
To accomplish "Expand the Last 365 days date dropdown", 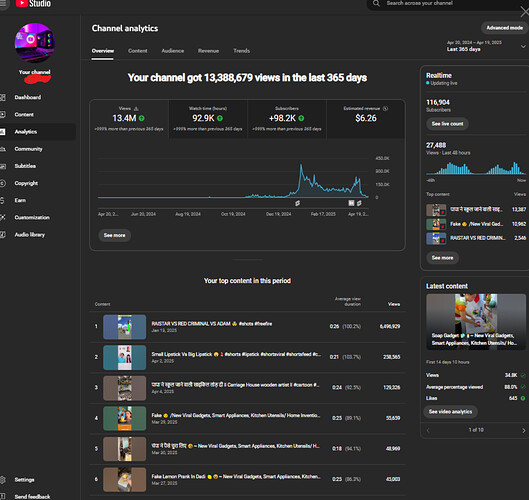I will pyautogui.click(x=523, y=47).
